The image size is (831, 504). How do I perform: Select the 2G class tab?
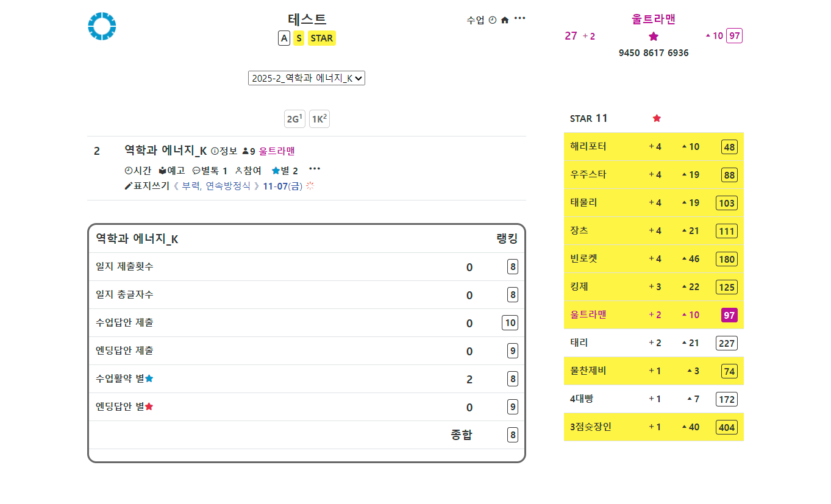point(294,119)
